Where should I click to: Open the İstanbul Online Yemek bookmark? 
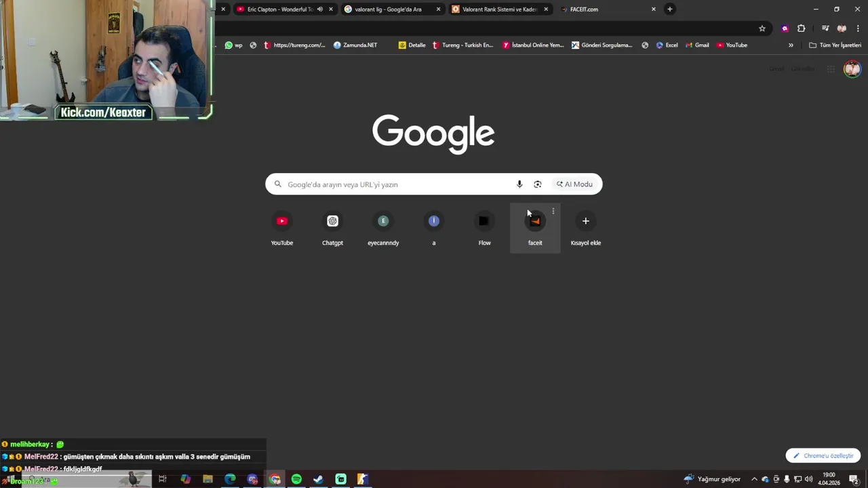534,45
